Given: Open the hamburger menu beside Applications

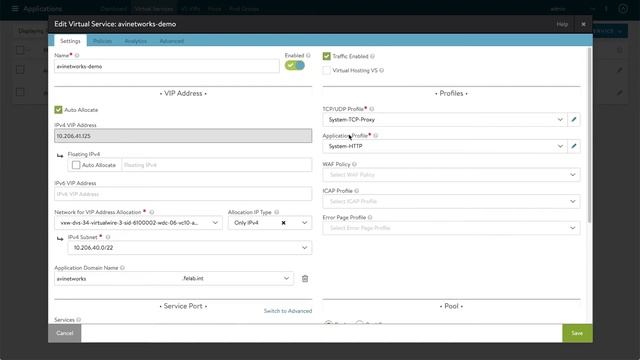Looking at the screenshot, I should pyautogui.click(x=15, y=8).
